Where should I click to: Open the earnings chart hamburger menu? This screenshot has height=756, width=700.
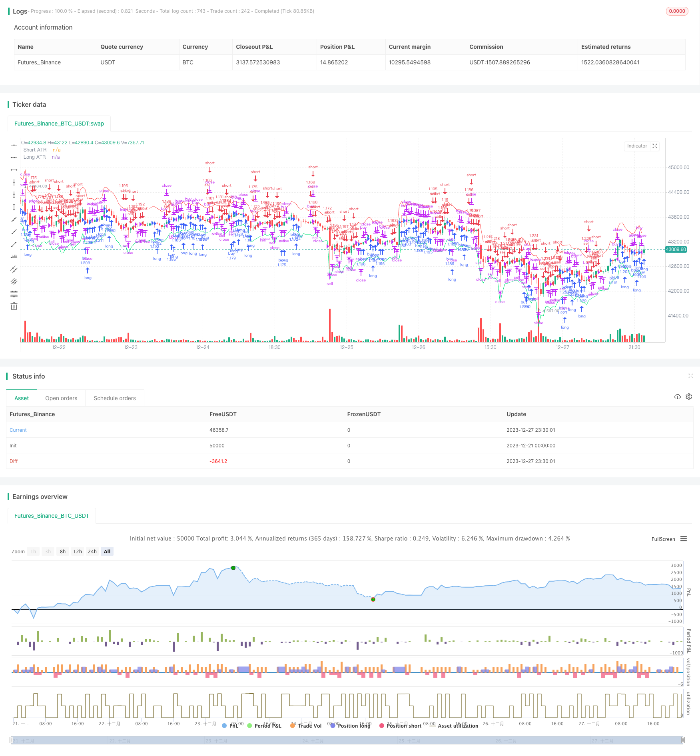(x=684, y=539)
